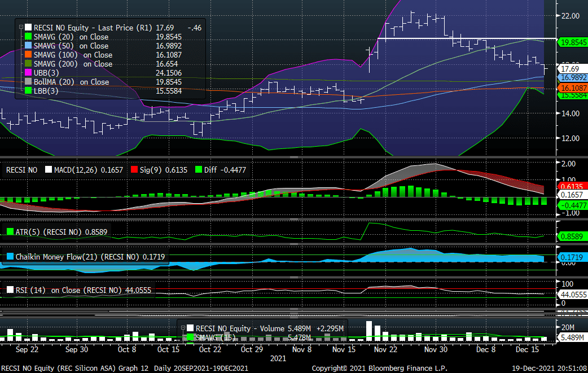
Task: Click the -.46 price change in the legend
Action: pos(194,28)
